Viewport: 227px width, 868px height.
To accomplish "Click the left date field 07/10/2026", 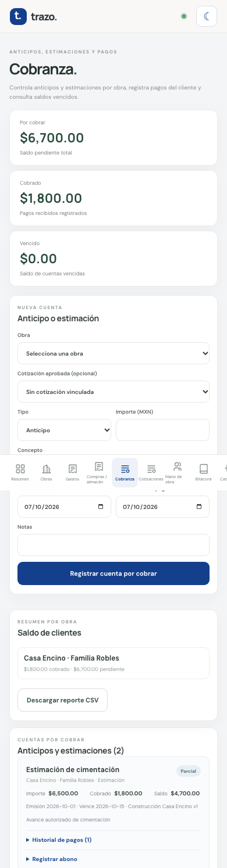I will pyautogui.click(x=65, y=507).
